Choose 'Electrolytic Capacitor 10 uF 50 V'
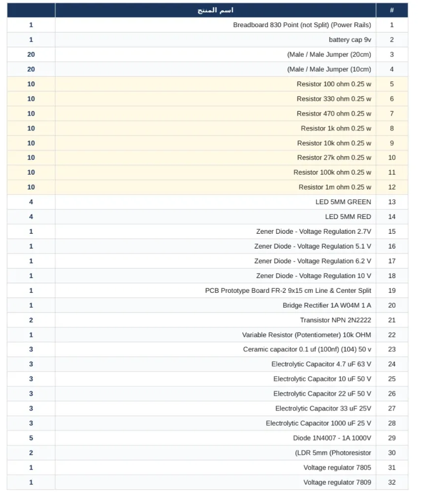The image size is (422, 504). 322,379
